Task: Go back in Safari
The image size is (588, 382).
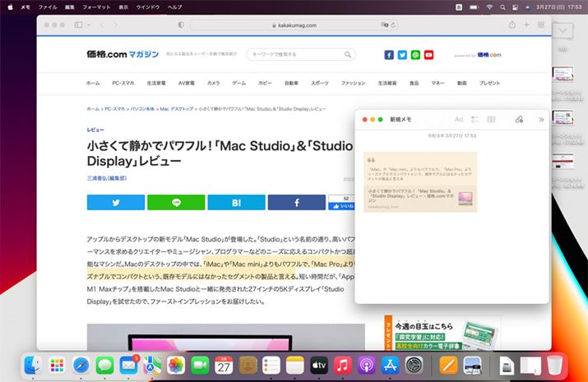Action: tap(102, 25)
